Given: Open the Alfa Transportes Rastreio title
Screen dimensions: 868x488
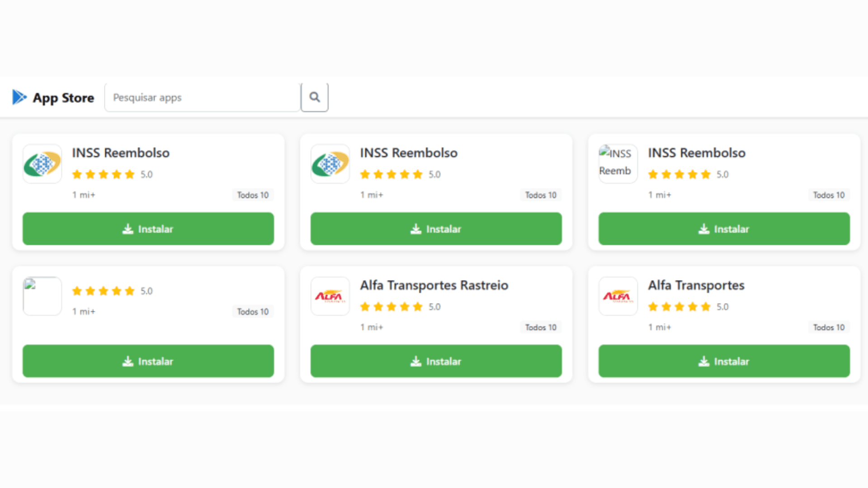Looking at the screenshot, I should (x=434, y=285).
